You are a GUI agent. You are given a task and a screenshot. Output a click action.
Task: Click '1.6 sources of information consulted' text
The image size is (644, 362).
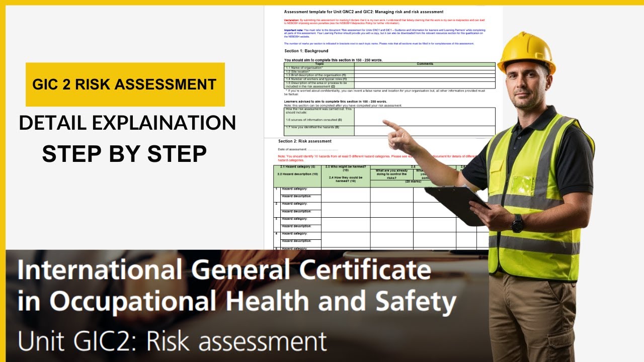[313, 120]
